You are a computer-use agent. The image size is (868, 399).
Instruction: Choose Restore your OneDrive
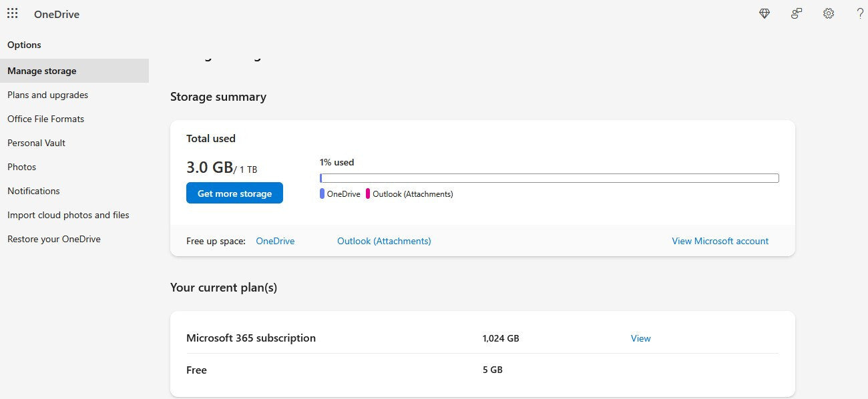(x=54, y=239)
